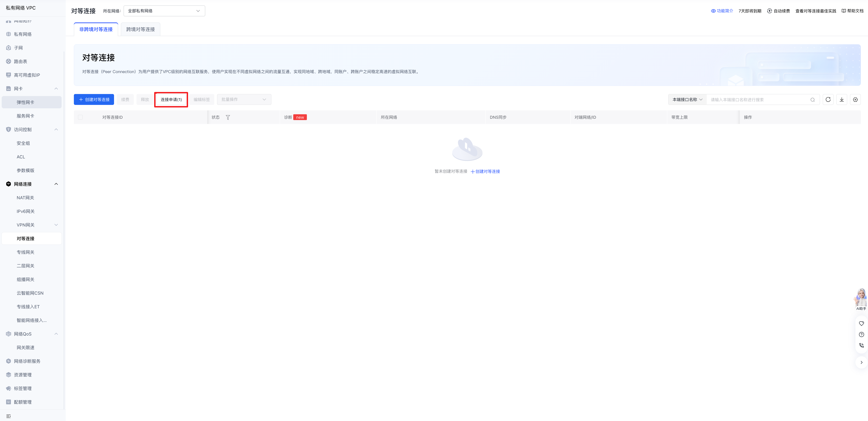868x421 pixels.
Task: Click the 功能简介 eye icon
Action: 713,11
